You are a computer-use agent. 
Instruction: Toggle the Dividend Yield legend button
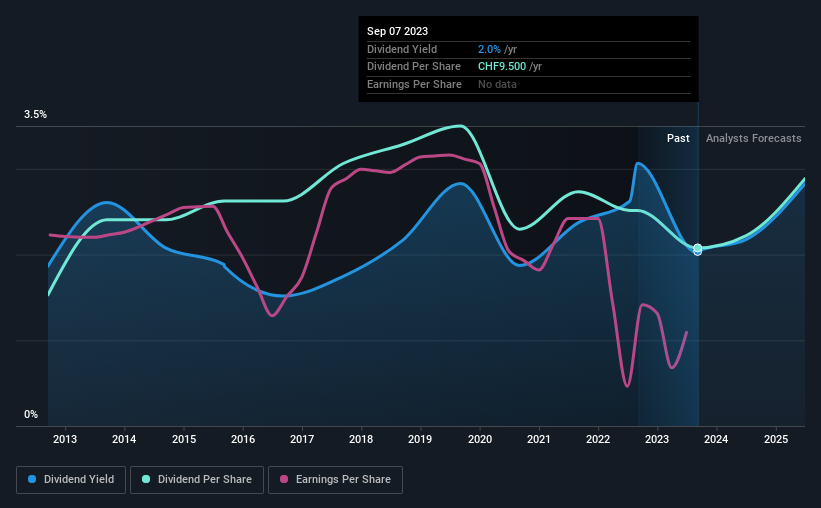(x=71, y=480)
